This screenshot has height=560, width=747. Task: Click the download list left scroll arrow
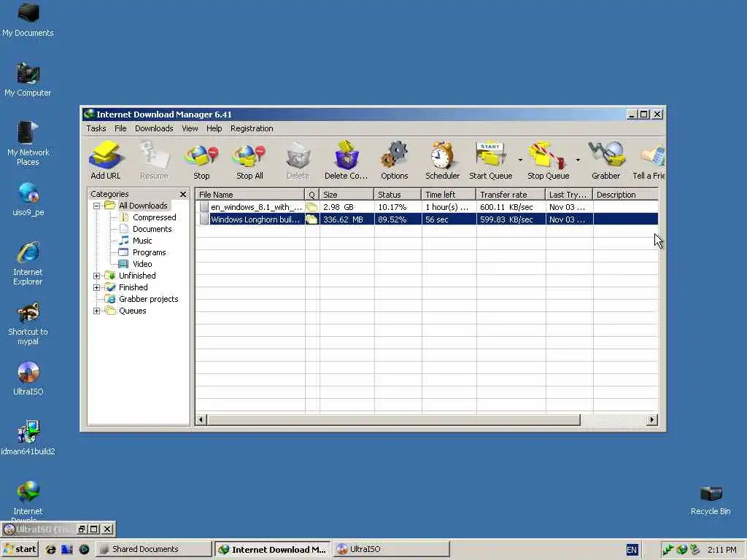click(x=201, y=419)
